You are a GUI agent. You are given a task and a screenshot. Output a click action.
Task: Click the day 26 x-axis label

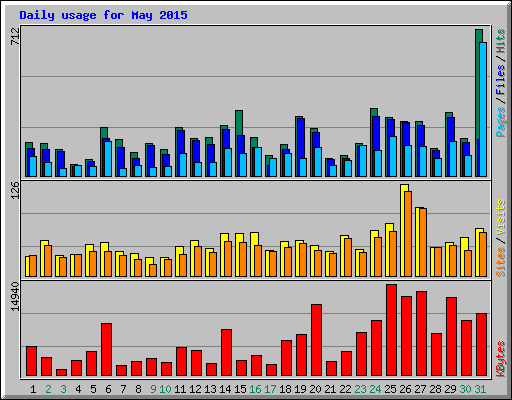[405, 389]
